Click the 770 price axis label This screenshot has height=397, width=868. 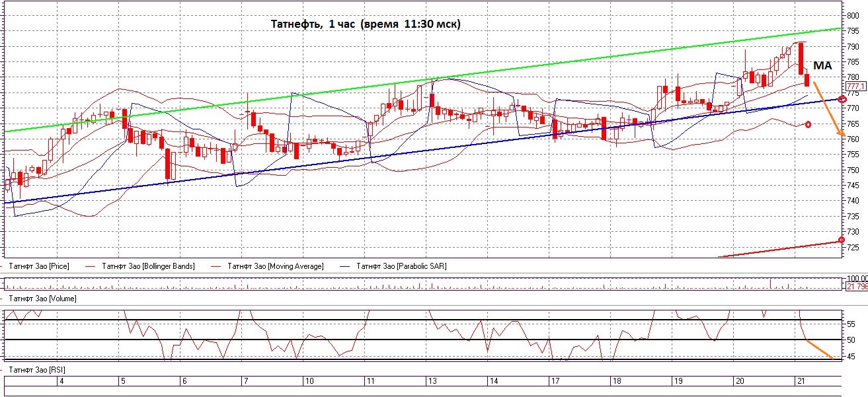point(853,108)
